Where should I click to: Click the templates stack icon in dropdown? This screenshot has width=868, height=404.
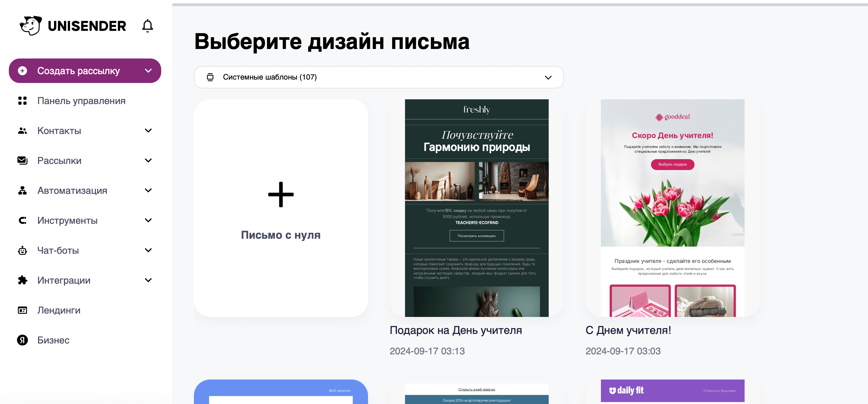pyautogui.click(x=210, y=77)
